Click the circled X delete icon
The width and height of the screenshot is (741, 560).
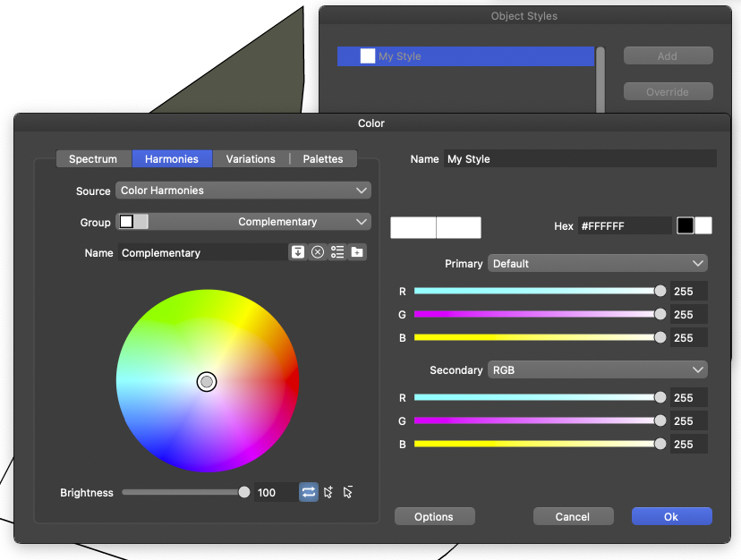(x=318, y=252)
